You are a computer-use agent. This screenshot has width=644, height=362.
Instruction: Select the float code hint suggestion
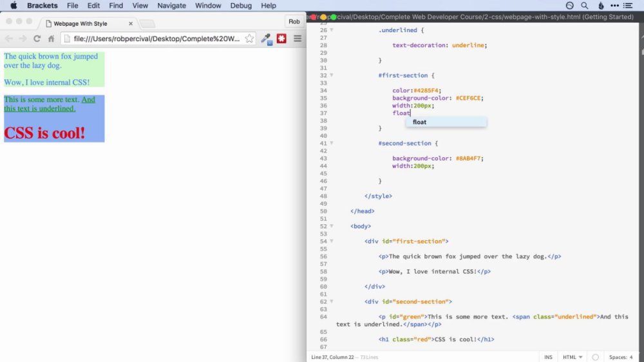(446, 122)
